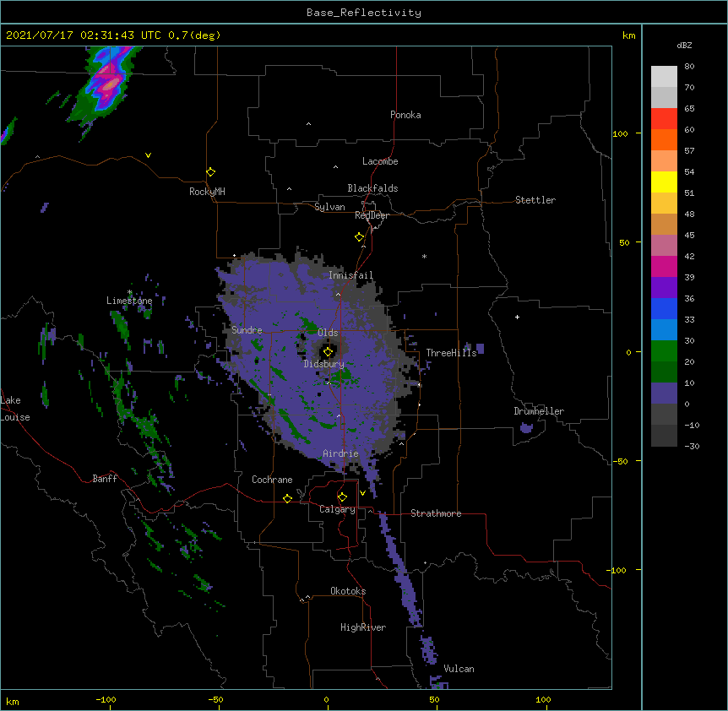Click the HighRiver label

click(363, 627)
